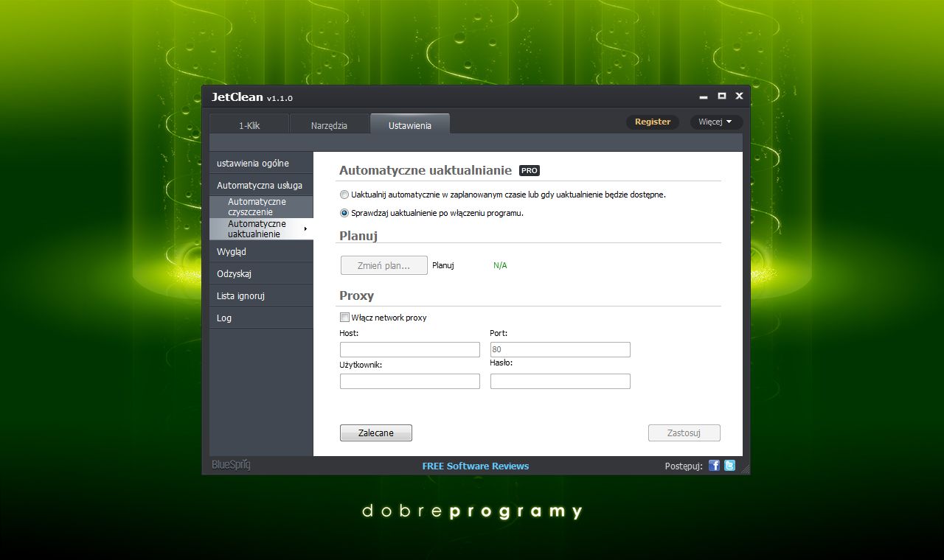Click the Zalecane button
This screenshot has width=944, height=560.
(376, 433)
